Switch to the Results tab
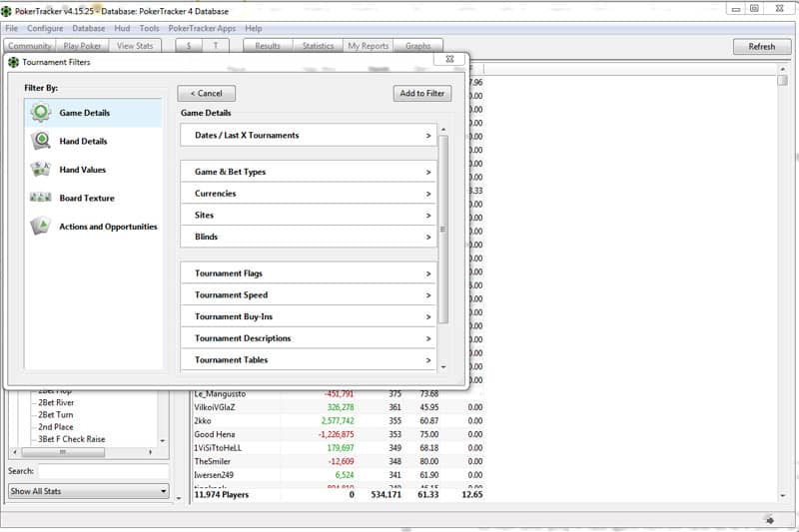 point(268,46)
